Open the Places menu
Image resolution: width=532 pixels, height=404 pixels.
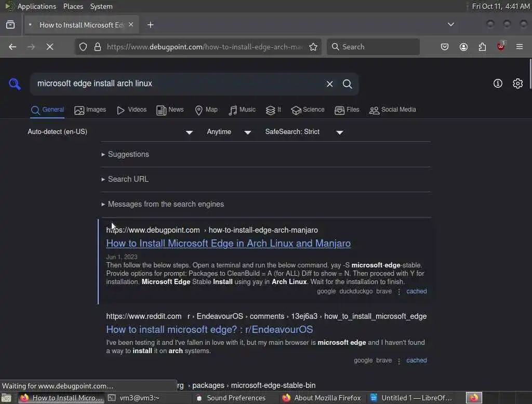pos(73,6)
